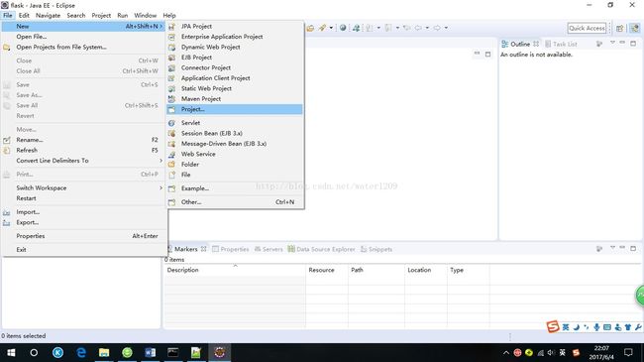Click the Open Perspective toolbar icon
Image resolution: width=644 pixels, height=362 pixels.
(x=620, y=28)
